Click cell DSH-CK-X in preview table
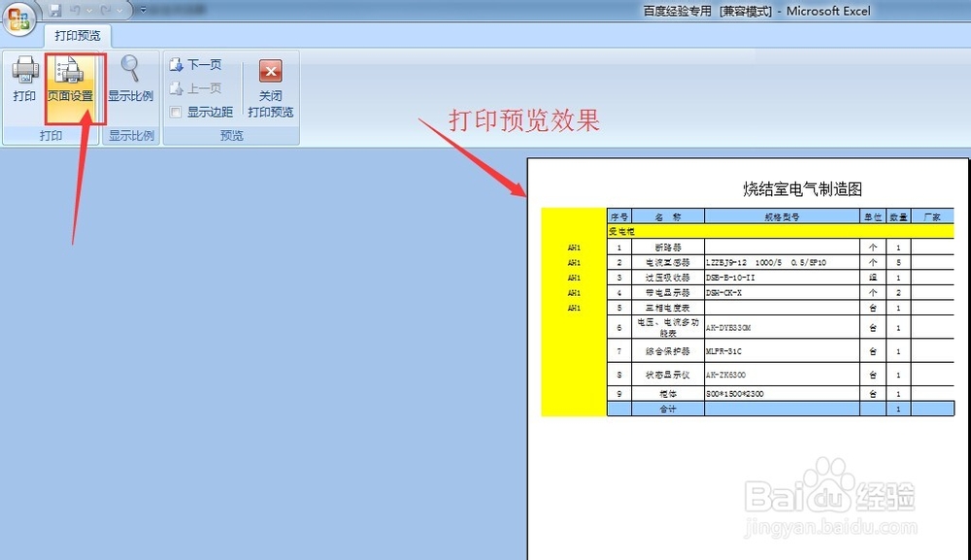Viewport: 971px width, 560px height. (782, 293)
